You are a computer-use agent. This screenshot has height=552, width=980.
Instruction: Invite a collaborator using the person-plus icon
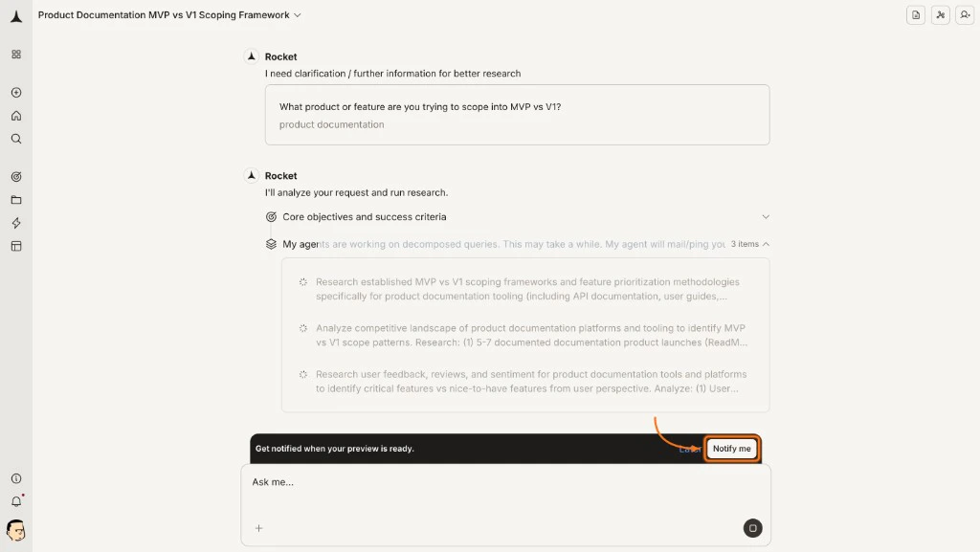(x=965, y=15)
